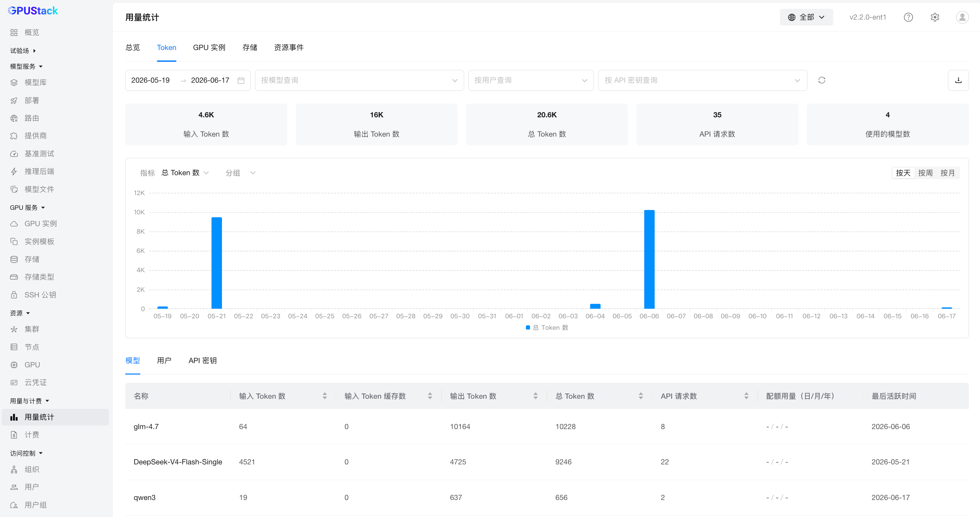Switch to the 资源事件 tab
The height and width of the screenshot is (517, 980).
pos(289,48)
